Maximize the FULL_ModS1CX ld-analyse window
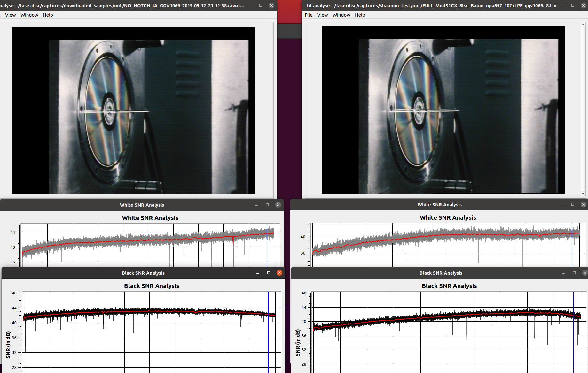This screenshot has width=588, height=373. 572,5
